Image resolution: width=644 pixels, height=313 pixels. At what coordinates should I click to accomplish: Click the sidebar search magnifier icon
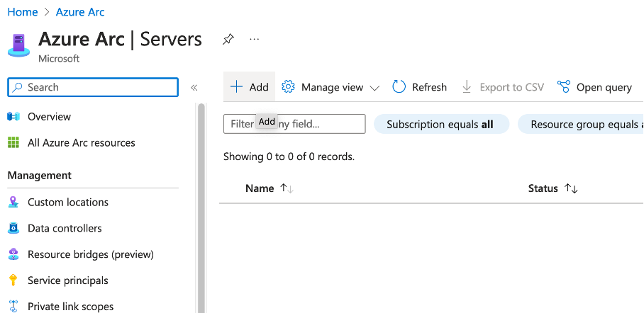coord(17,87)
